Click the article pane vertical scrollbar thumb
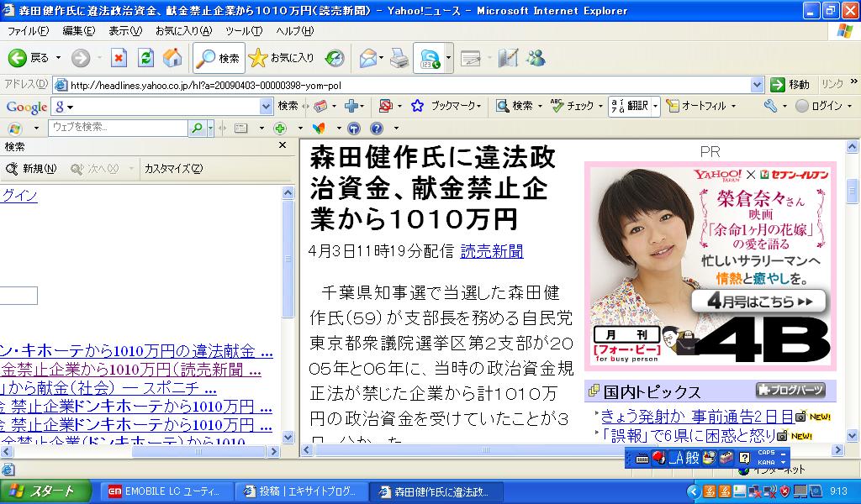 coord(852,192)
